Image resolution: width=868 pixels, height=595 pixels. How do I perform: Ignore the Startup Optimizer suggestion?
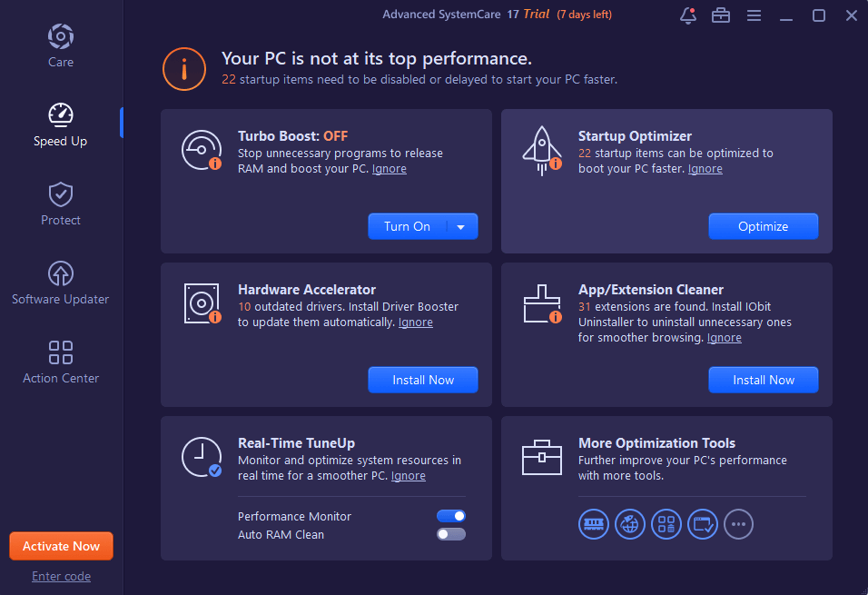(705, 169)
